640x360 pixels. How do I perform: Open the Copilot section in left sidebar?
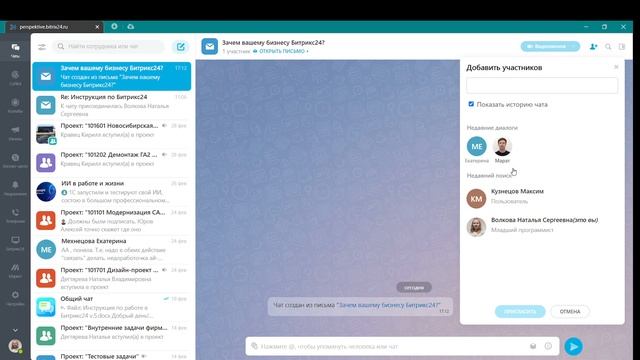[15, 78]
